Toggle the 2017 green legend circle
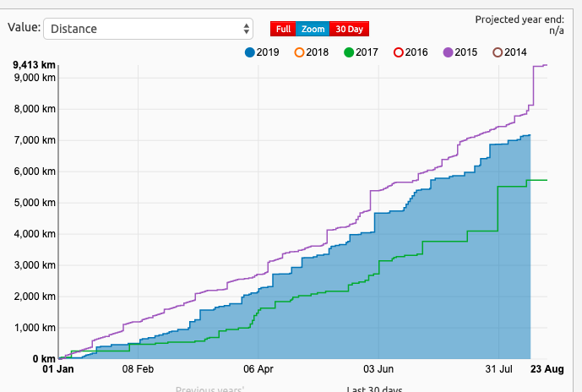This screenshot has height=392, width=582. (x=349, y=52)
